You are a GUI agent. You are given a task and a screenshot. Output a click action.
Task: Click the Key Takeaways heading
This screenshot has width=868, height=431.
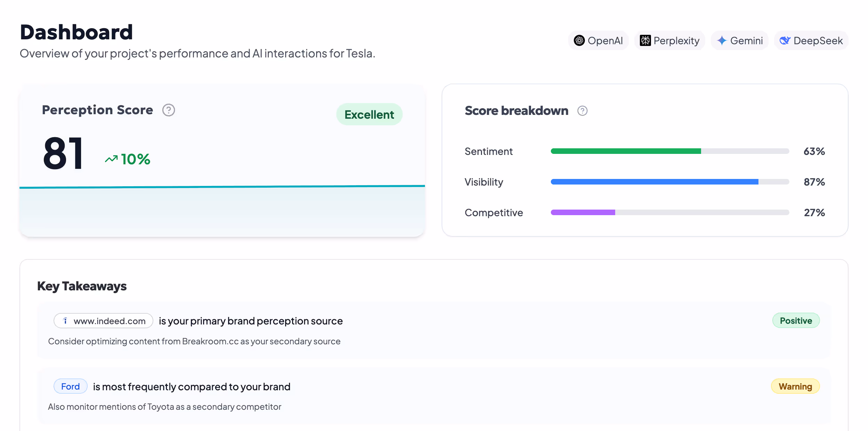coord(82,286)
